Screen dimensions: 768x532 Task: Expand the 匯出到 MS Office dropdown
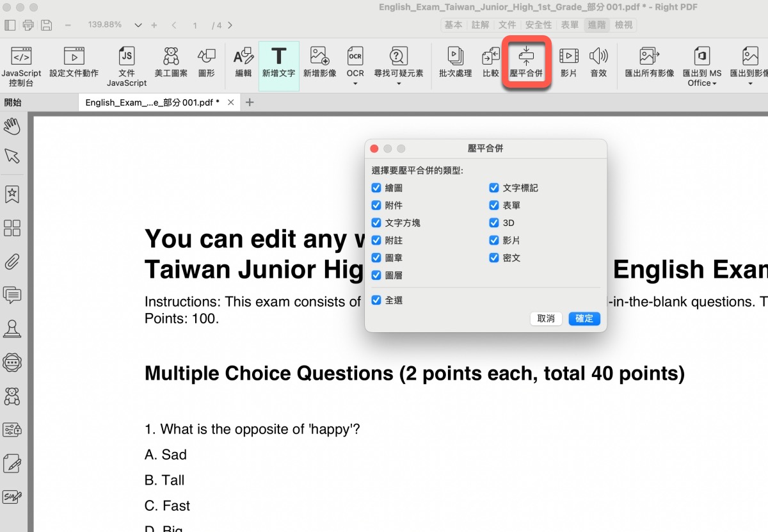pos(714,84)
